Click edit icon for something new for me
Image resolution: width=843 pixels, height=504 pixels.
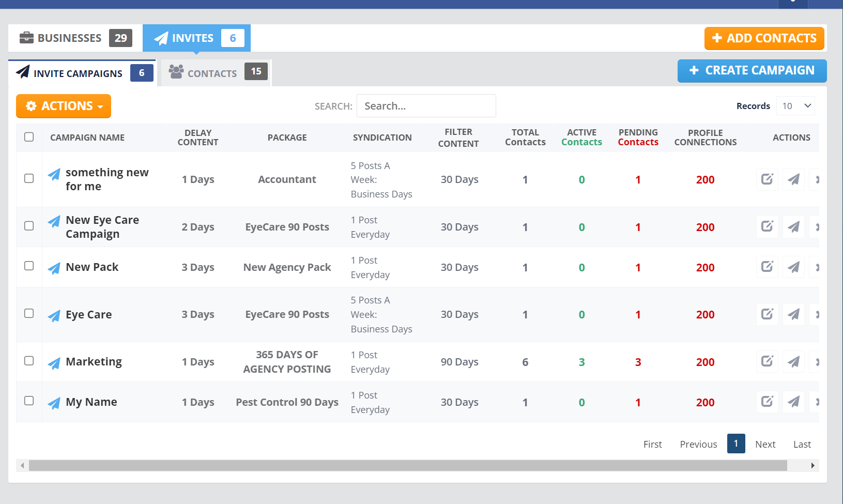(x=767, y=179)
